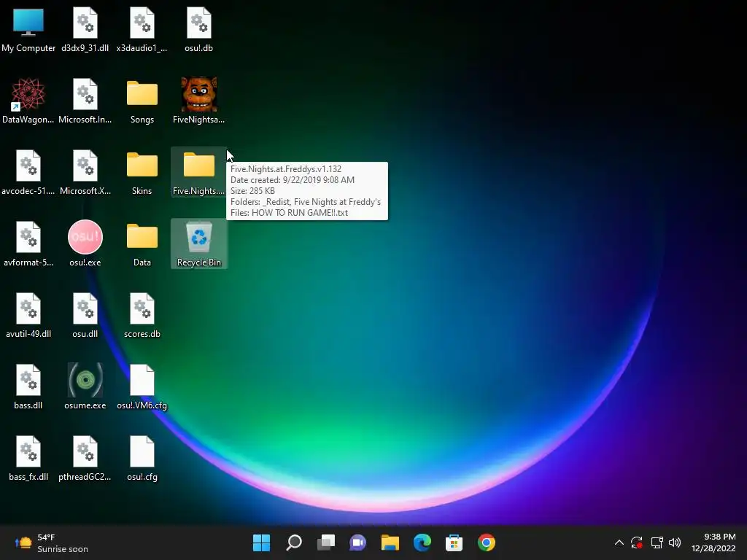Launch Teams Chat from taskbar
Screen dimensions: 747x560
(x=357, y=542)
